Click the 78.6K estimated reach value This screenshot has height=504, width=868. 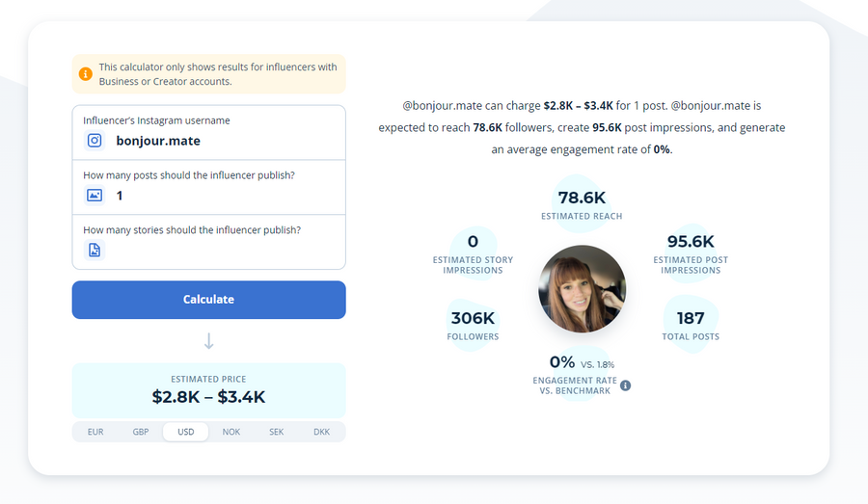(x=582, y=198)
